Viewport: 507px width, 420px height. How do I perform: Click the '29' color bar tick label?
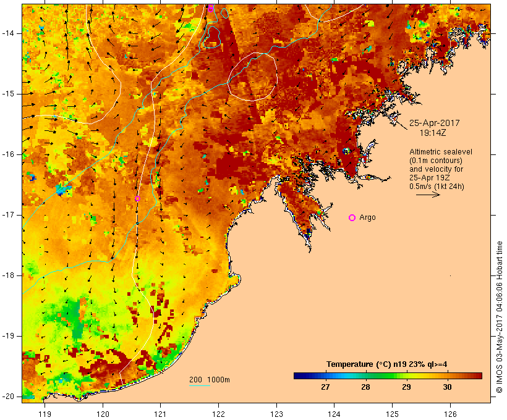coord(406,387)
